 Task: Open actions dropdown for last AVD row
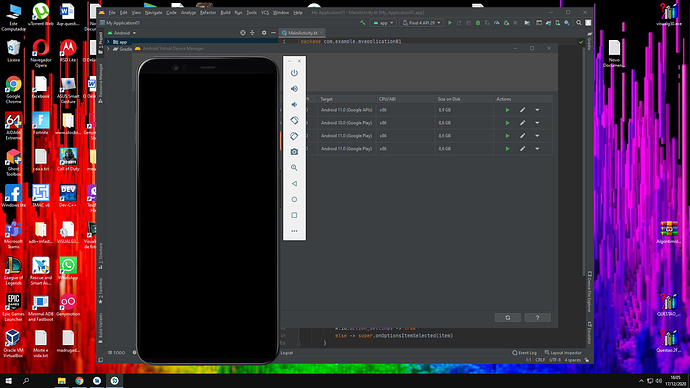[537, 149]
